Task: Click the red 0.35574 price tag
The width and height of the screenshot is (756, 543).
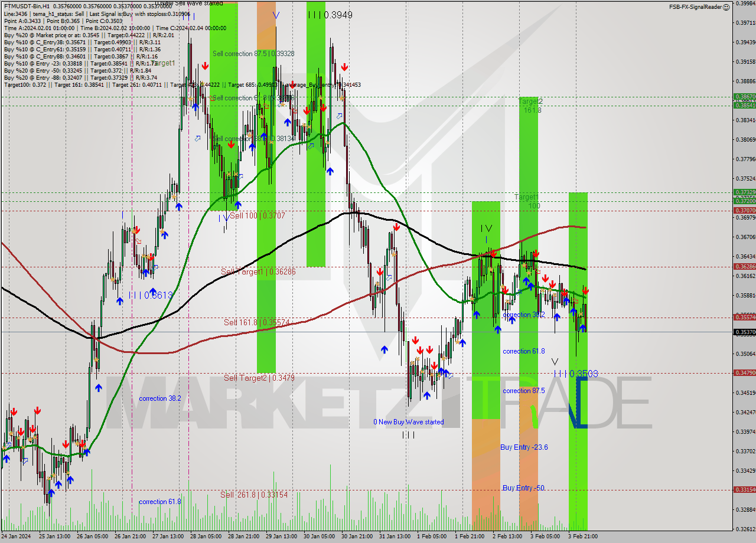Action: (x=744, y=317)
